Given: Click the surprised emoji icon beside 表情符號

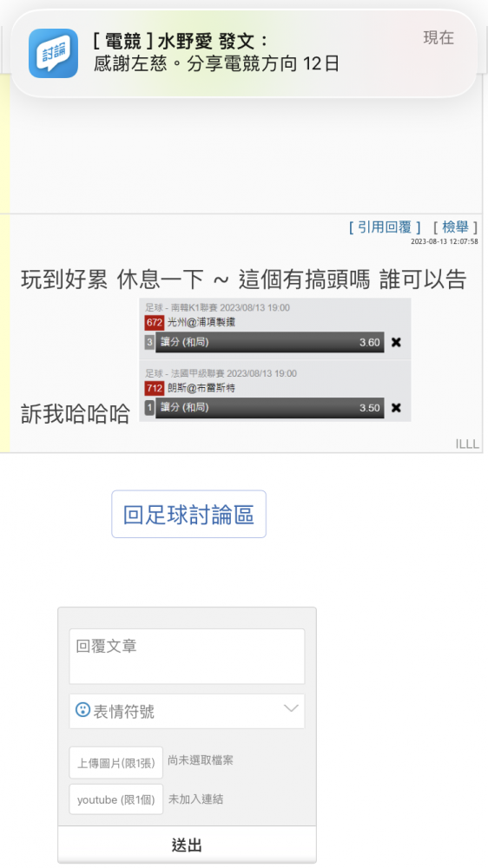Looking at the screenshot, I should (x=82, y=710).
